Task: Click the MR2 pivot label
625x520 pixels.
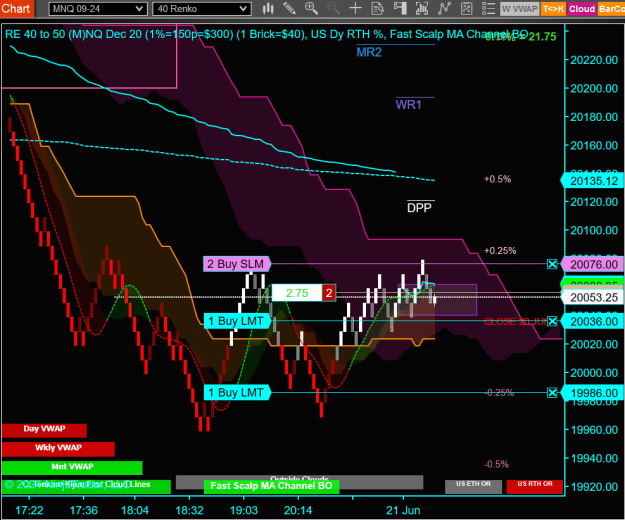Action: (369, 52)
